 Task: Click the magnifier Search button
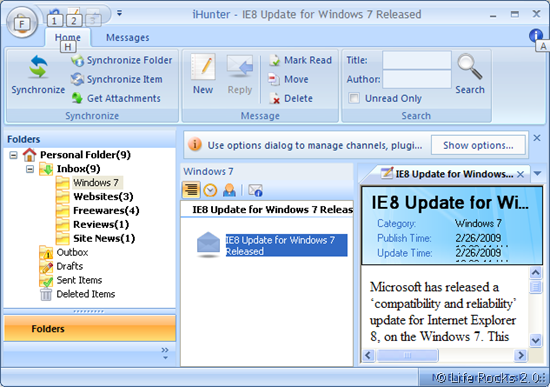[x=470, y=74]
